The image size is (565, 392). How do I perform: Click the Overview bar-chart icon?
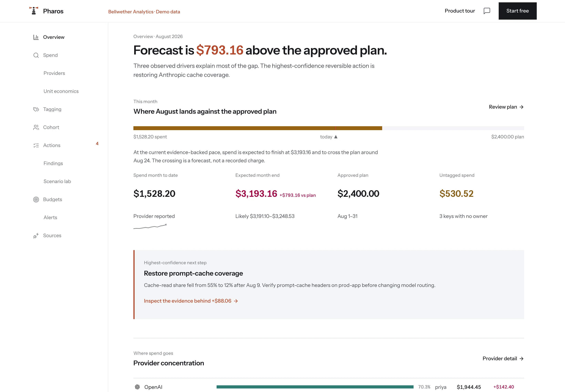(36, 37)
